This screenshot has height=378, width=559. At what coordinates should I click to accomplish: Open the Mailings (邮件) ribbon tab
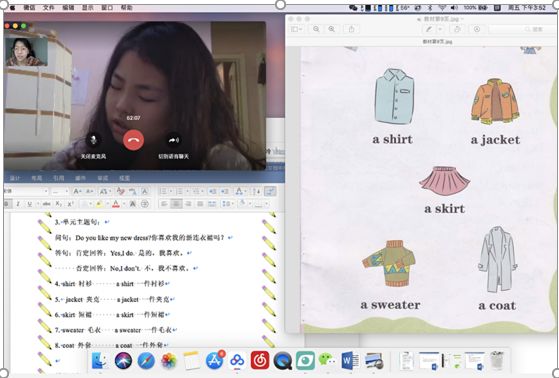(80, 178)
